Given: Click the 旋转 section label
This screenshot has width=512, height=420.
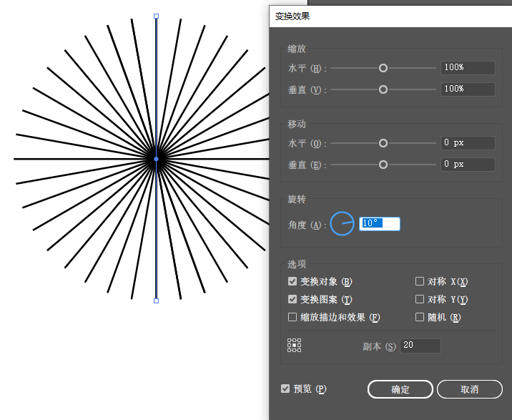Looking at the screenshot, I should [297, 199].
